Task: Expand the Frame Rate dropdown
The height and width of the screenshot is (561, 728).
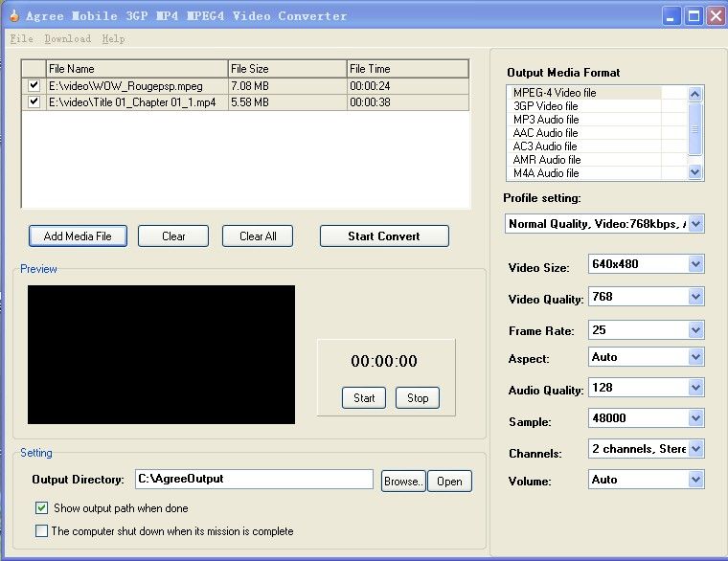Action: click(x=695, y=330)
